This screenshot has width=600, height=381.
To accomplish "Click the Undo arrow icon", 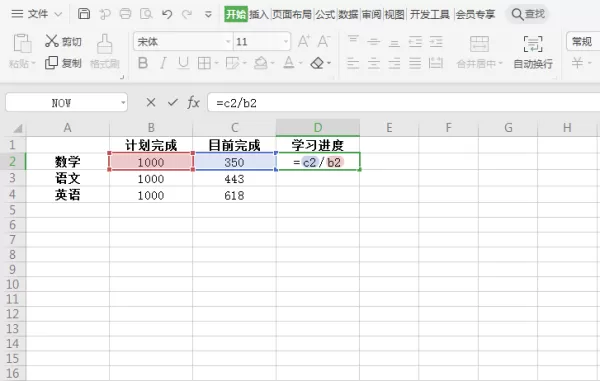I will pos(167,15).
